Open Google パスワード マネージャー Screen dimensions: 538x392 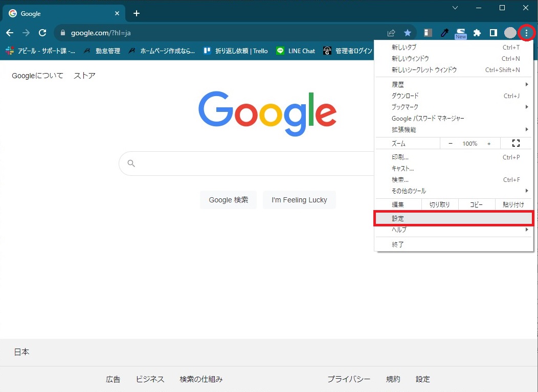pos(454,119)
